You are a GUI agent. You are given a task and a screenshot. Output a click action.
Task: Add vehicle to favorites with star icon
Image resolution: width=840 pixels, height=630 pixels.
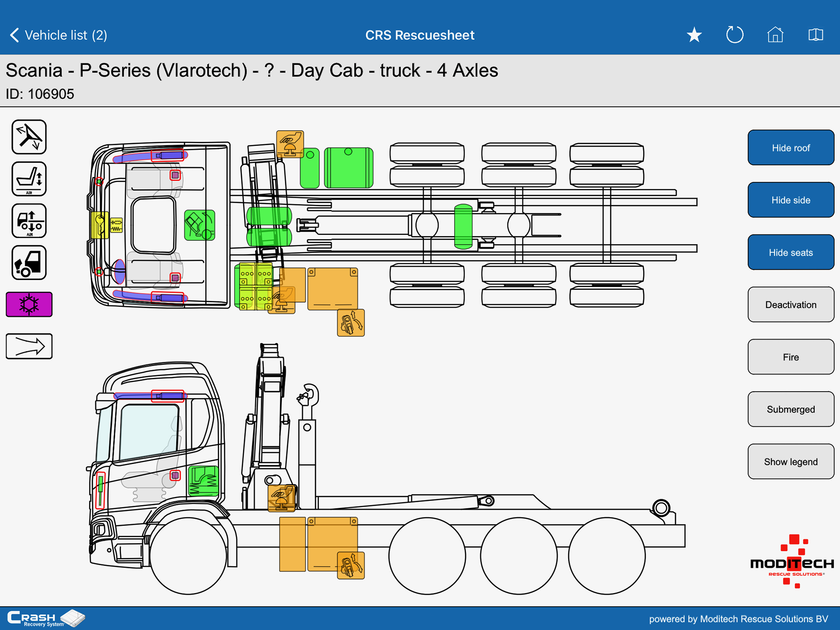(694, 35)
